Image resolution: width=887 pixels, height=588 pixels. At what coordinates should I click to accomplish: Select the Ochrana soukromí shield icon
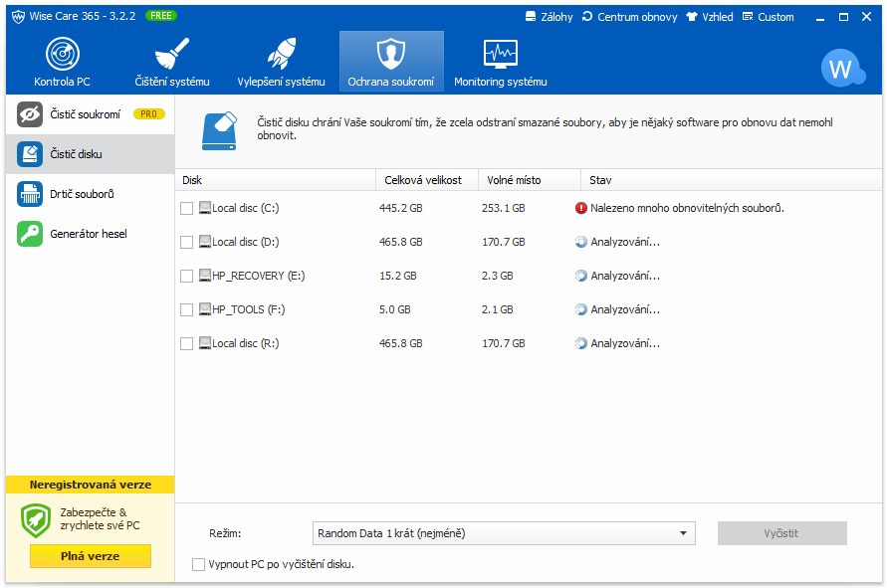pos(391,54)
